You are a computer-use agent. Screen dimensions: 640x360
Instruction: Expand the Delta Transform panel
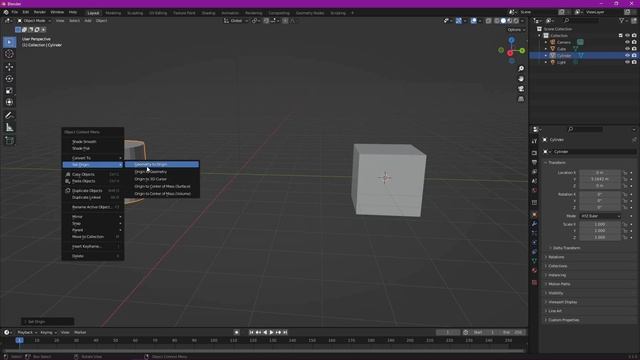(566, 248)
